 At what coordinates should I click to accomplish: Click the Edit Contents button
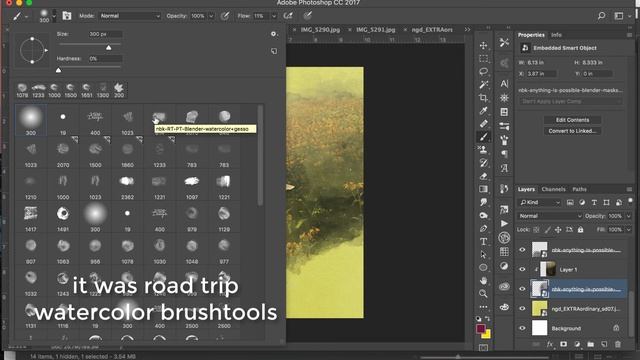tap(572, 120)
